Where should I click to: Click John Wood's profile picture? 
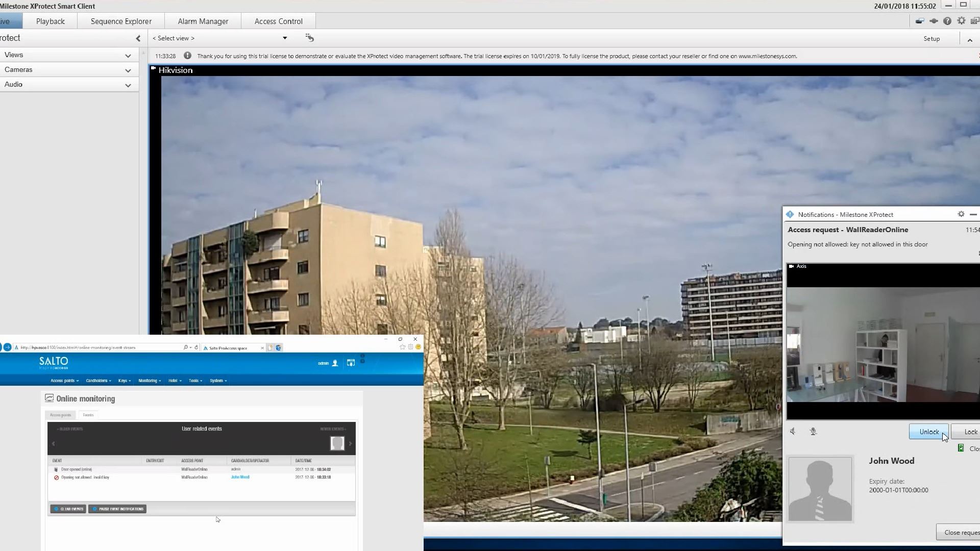(x=820, y=489)
